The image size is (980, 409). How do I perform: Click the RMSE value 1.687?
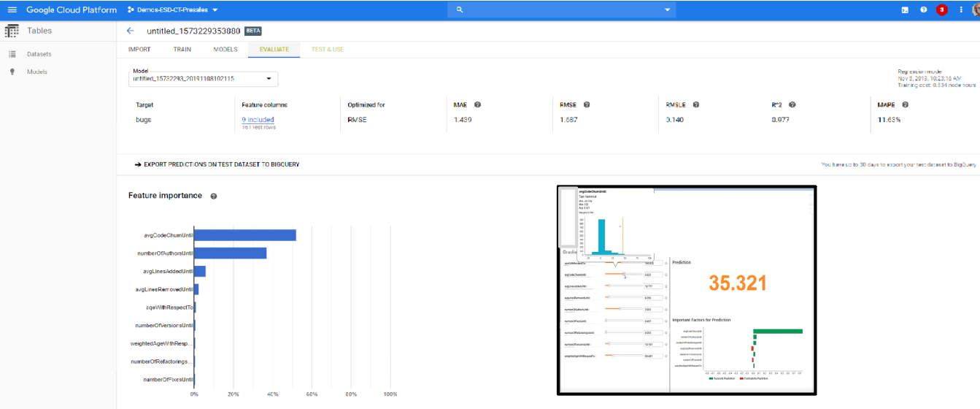pyautogui.click(x=569, y=120)
